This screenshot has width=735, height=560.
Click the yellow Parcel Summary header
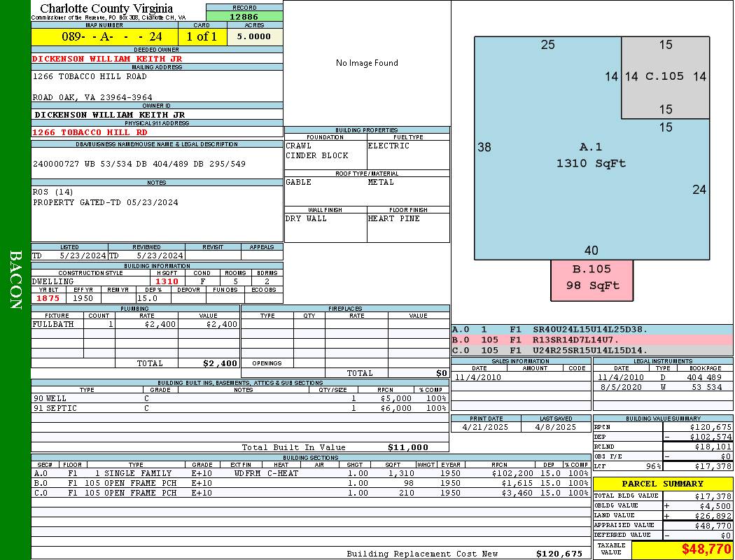[x=662, y=484]
